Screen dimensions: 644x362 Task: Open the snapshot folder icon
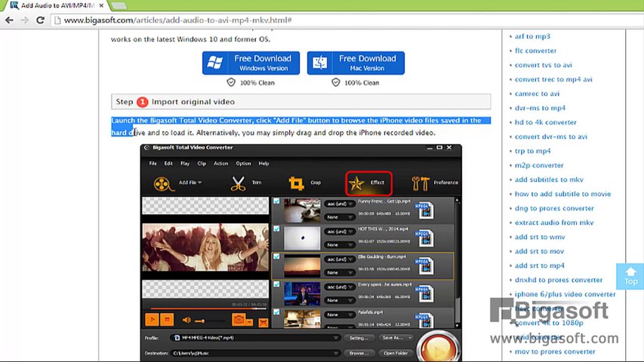tap(263, 322)
